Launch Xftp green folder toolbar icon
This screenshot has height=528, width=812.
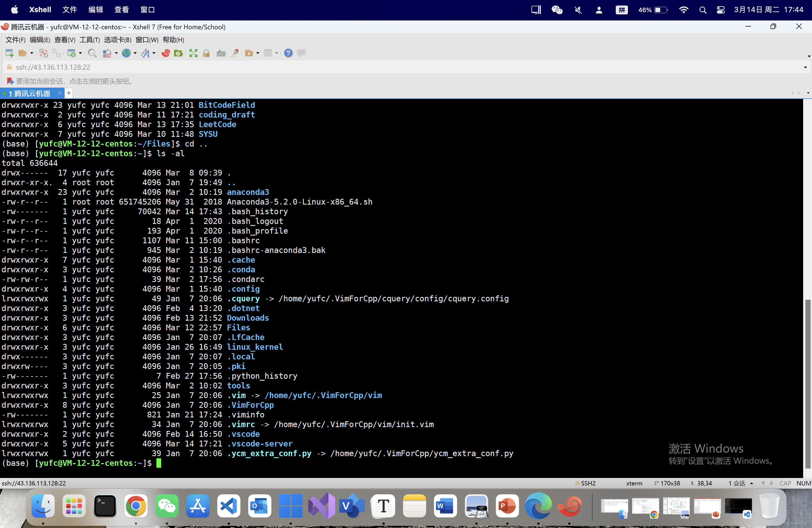pyautogui.click(x=179, y=53)
